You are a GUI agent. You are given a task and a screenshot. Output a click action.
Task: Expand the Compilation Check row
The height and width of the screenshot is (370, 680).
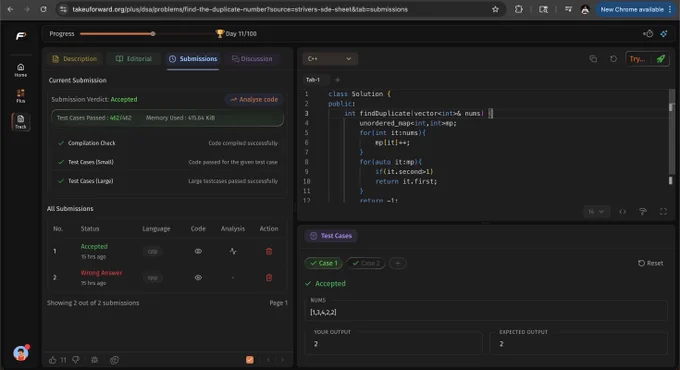(167, 143)
